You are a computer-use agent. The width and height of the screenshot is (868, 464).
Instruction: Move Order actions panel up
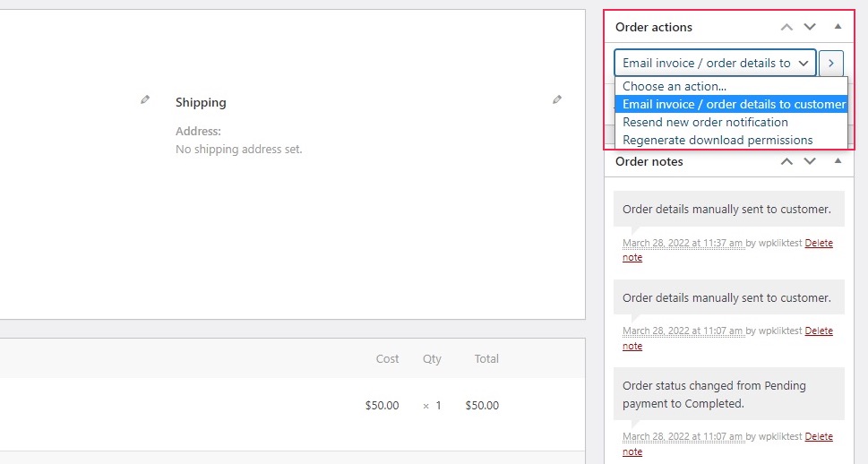(786, 27)
